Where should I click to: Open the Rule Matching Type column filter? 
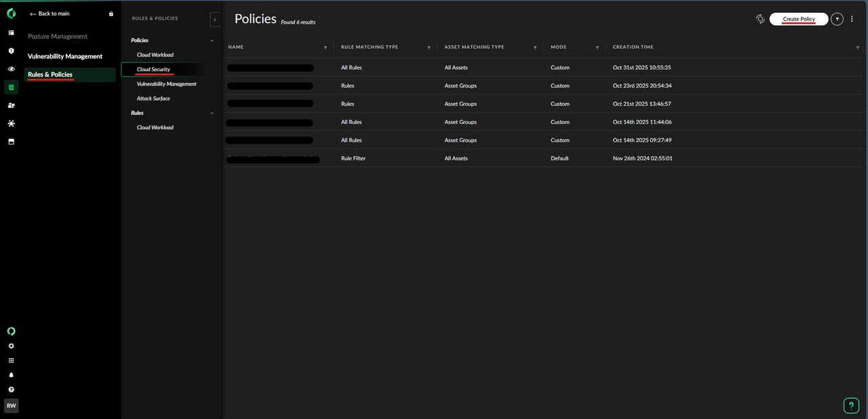click(x=429, y=47)
